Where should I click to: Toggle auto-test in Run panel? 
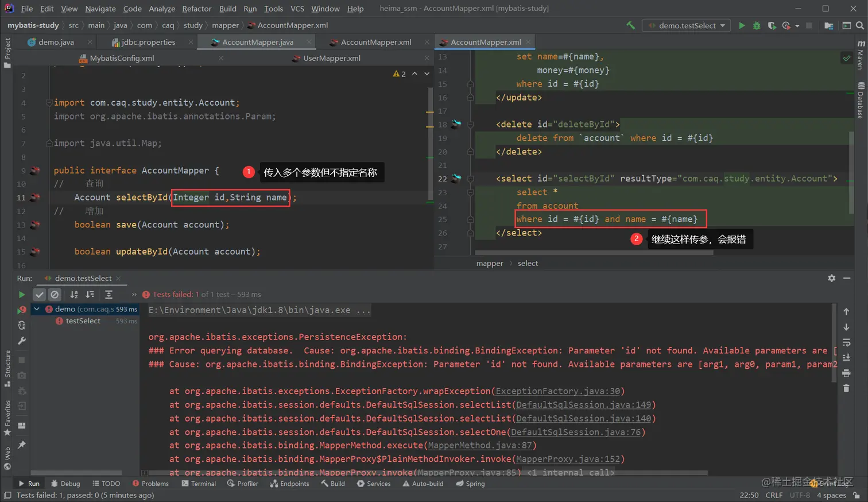pyautogui.click(x=22, y=325)
